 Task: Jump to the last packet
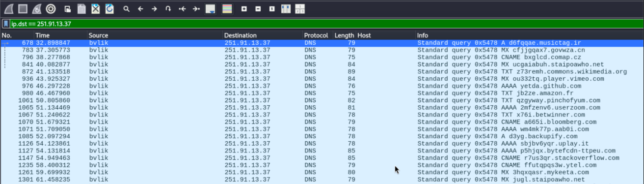coord(196,9)
